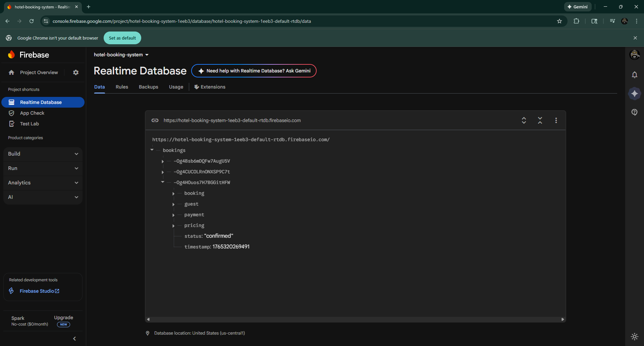Switch to the Backups tab

pyautogui.click(x=148, y=87)
